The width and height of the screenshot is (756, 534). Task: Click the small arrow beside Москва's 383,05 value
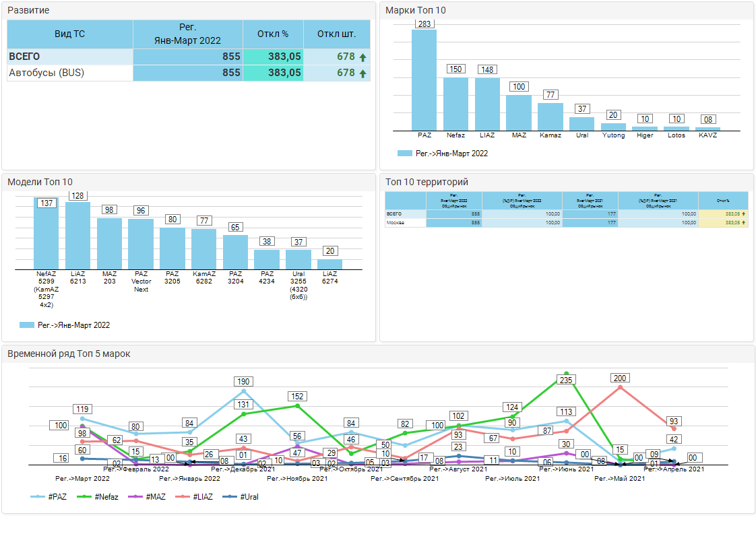pos(744,222)
